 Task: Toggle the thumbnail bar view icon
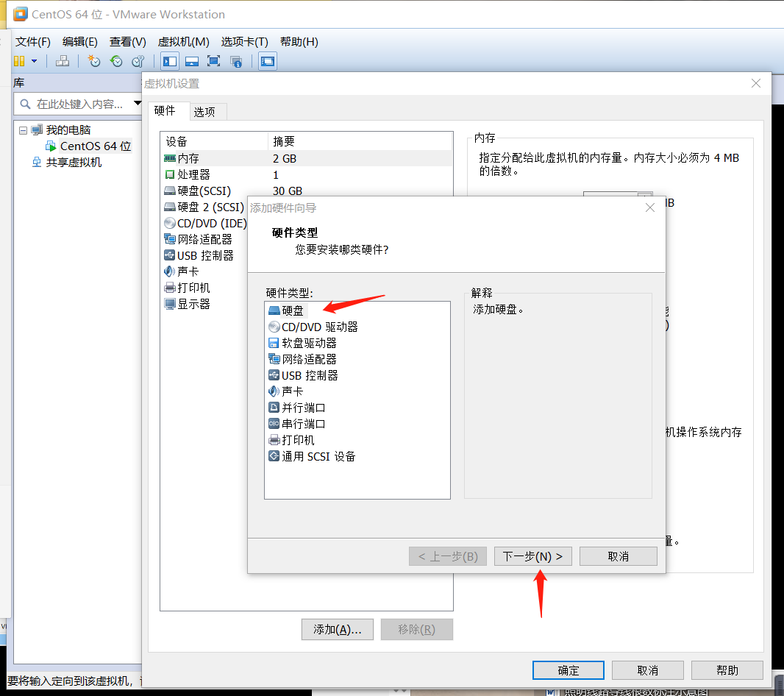[x=192, y=62]
